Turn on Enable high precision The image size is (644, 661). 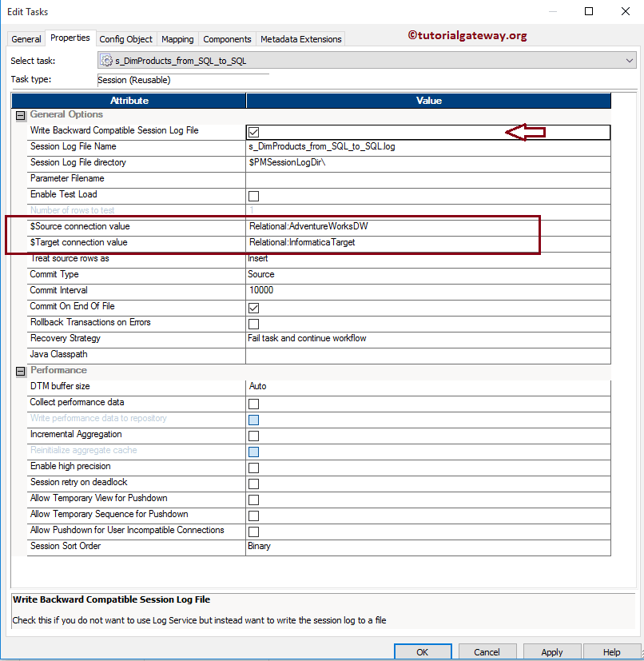pos(254,468)
